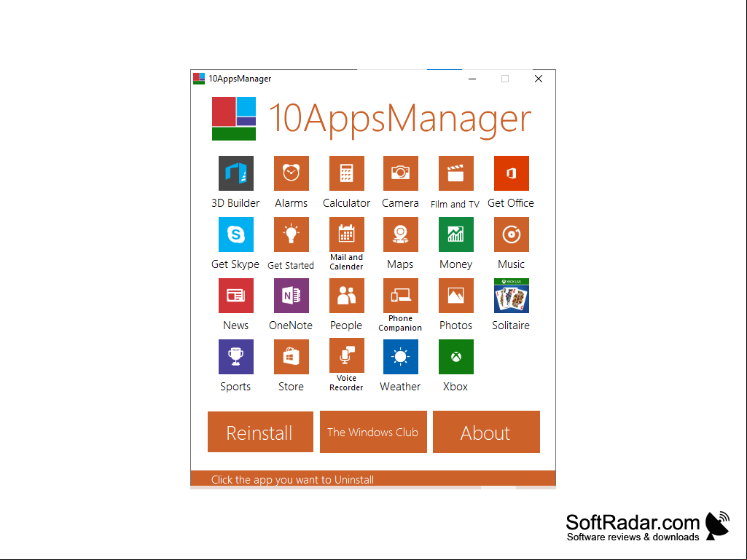Click the OneNote app icon

291,296
